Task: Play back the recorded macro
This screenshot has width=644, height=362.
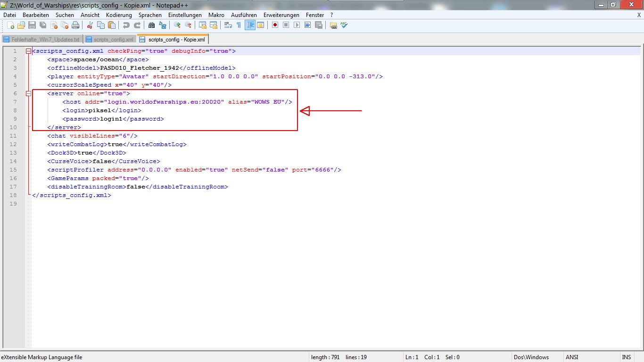Action: [297, 25]
